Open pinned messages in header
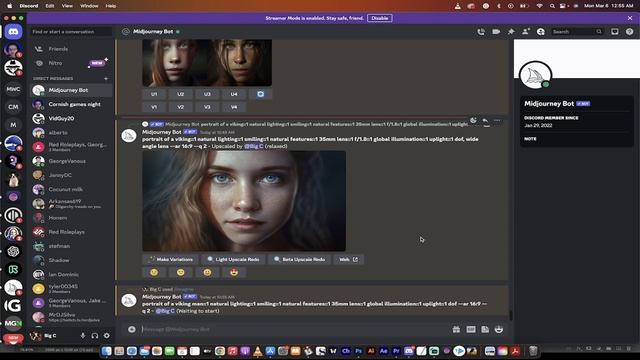The height and width of the screenshot is (360, 640). [x=511, y=31]
